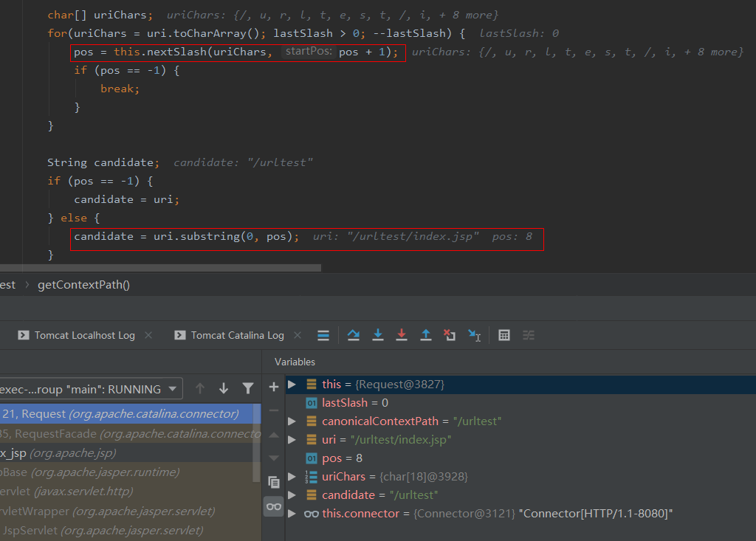Open the Evaluate Expression calculator icon
Image resolution: width=756 pixels, height=541 pixels.
[x=504, y=335]
